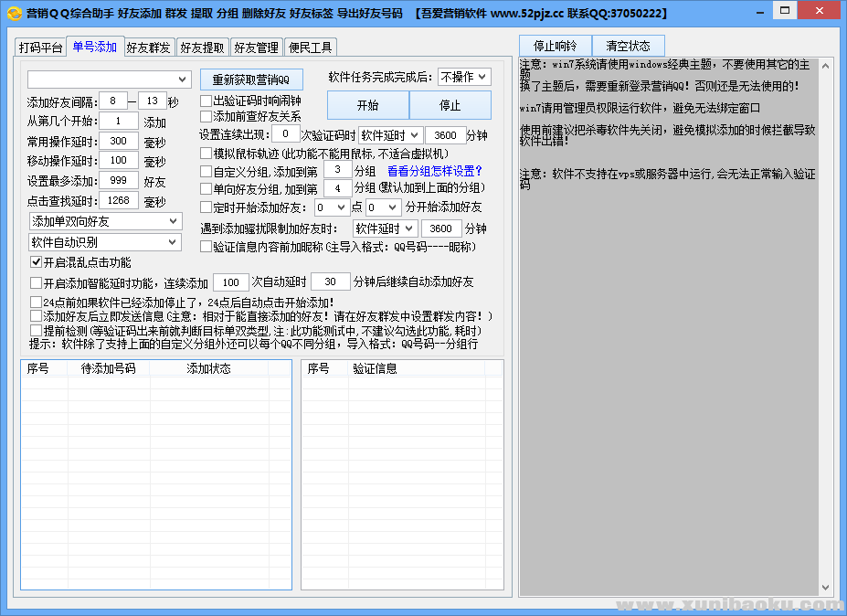
Task: Enable 模拟鼠标轨迹 checkbox
Action: [206, 153]
